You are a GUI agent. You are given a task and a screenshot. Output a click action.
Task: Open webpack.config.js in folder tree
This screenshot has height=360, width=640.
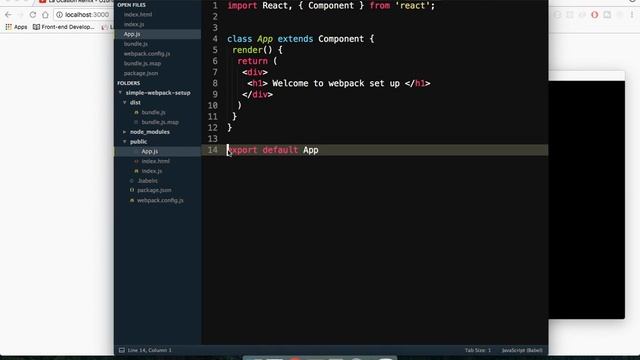[160, 200]
